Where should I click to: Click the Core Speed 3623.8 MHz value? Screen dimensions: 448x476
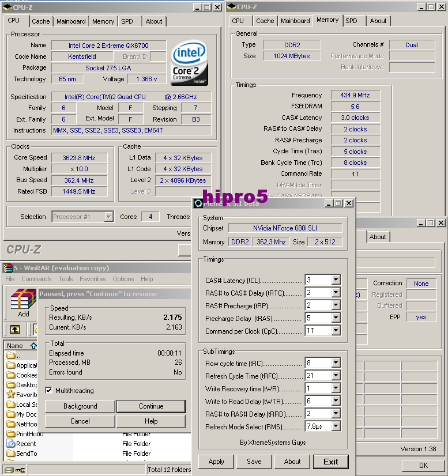tap(79, 158)
